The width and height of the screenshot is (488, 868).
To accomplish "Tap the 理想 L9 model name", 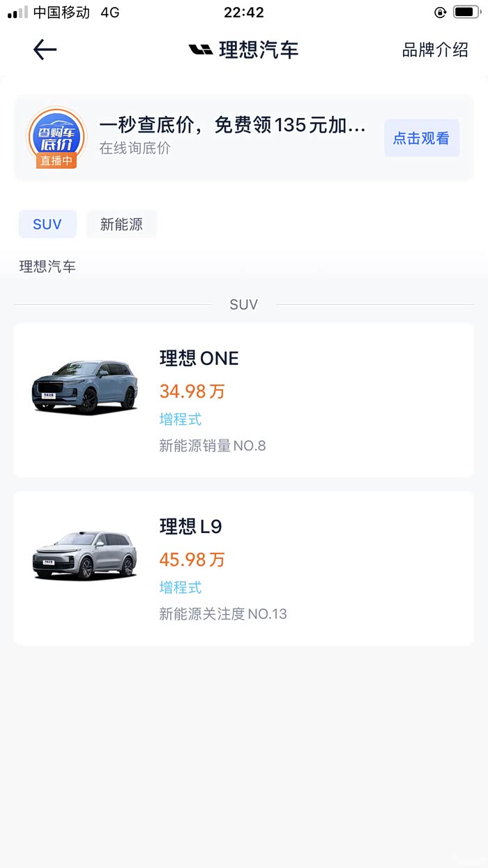I will [x=190, y=527].
